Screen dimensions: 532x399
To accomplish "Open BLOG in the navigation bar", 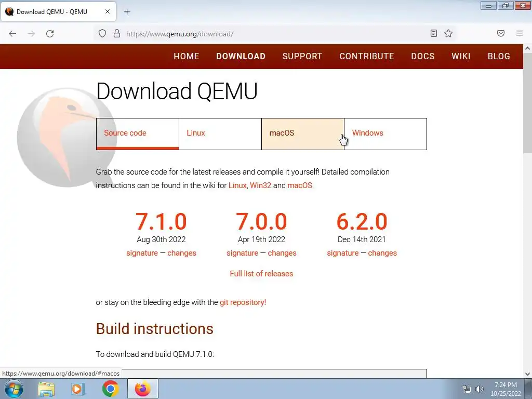I will pos(499,56).
